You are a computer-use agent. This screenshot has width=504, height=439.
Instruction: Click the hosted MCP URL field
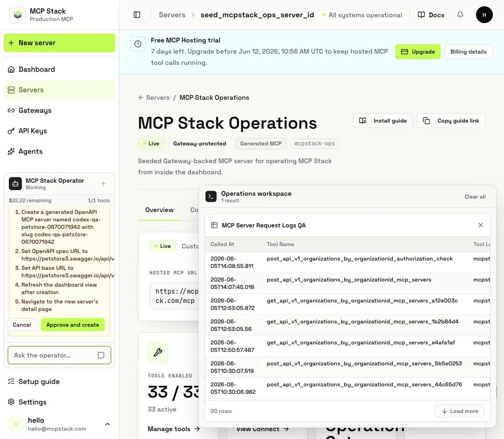click(x=175, y=296)
